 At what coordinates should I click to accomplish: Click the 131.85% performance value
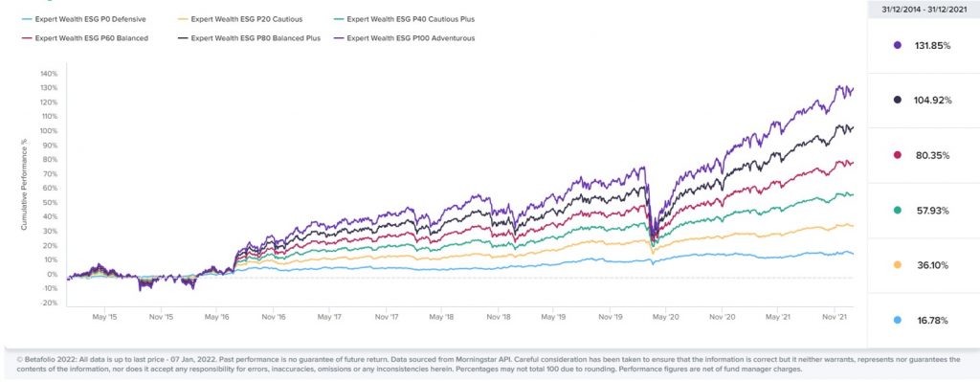click(x=934, y=45)
